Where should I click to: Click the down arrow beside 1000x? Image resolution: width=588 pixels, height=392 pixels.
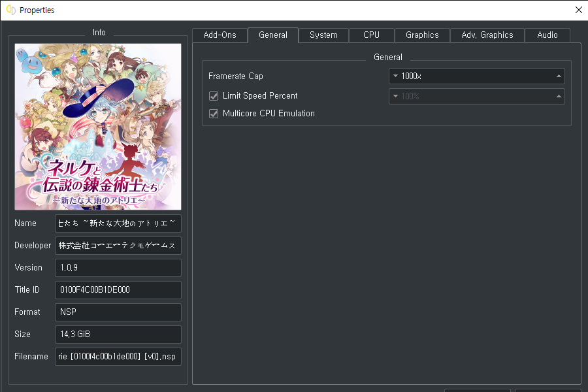395,76
